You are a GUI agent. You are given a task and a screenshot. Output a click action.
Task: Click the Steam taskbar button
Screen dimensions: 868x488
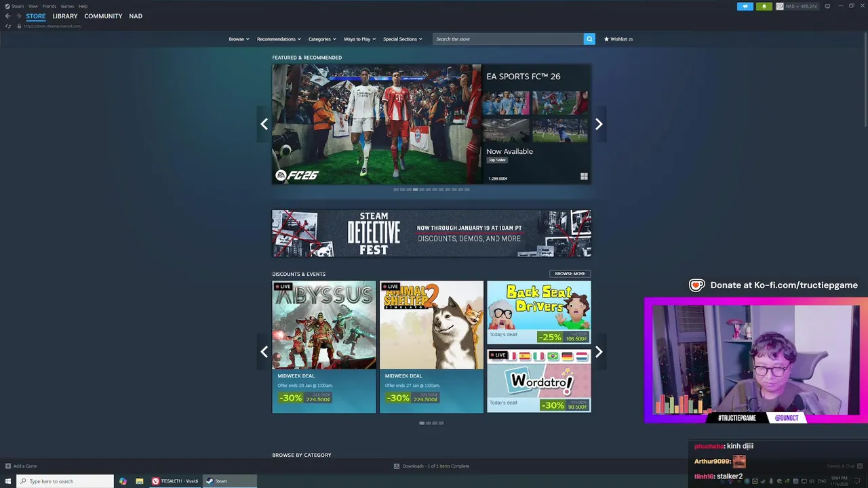click(230, 481)
